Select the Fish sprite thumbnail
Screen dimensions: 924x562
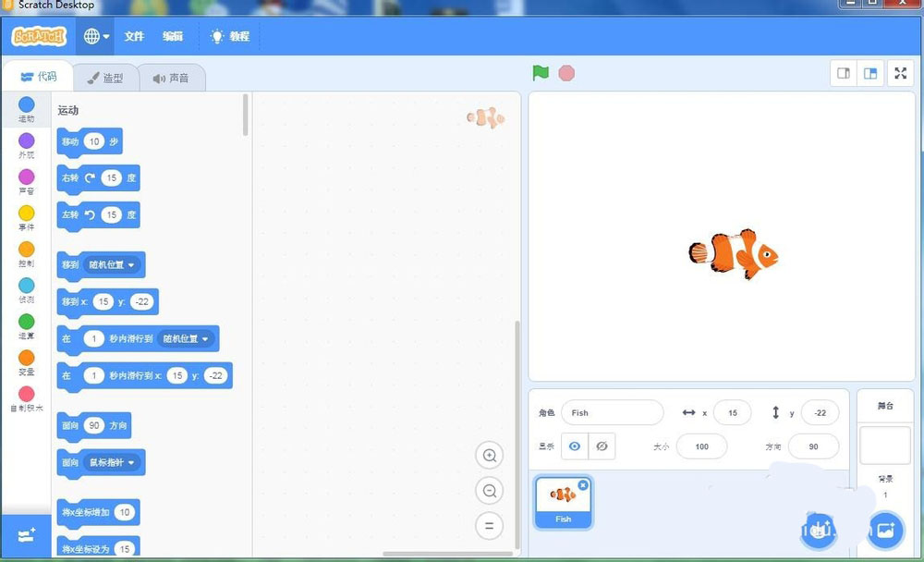coord(562,501)
